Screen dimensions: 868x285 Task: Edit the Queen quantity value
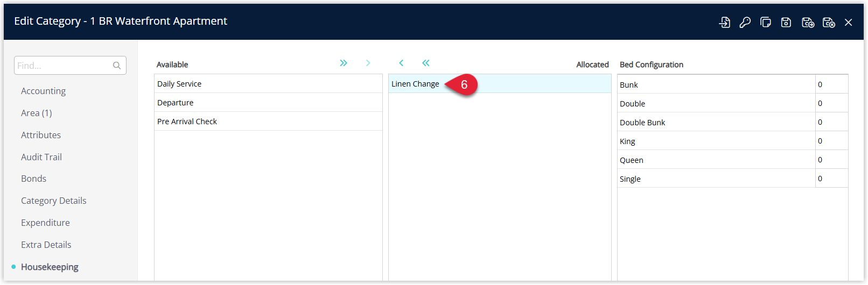tap(832, 160)
